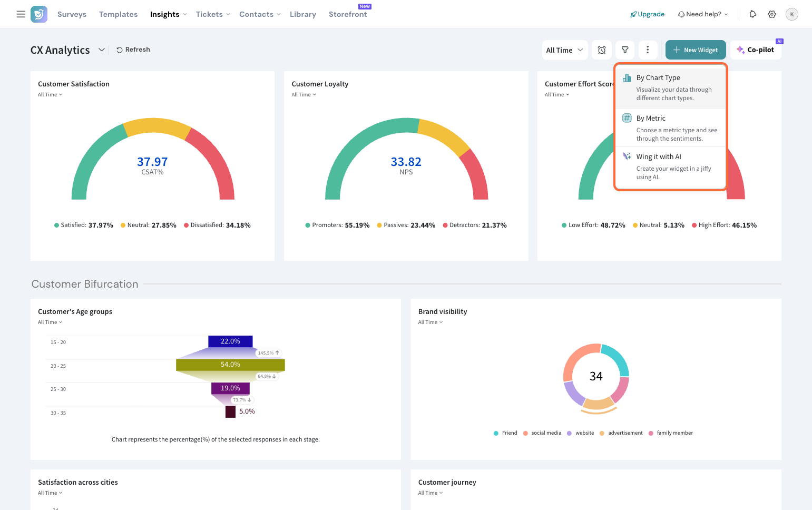Open Customer Satisfaction All Time dropdown
Image resolution: width=812 pixels, height=510 pixels.
(50, 95)
